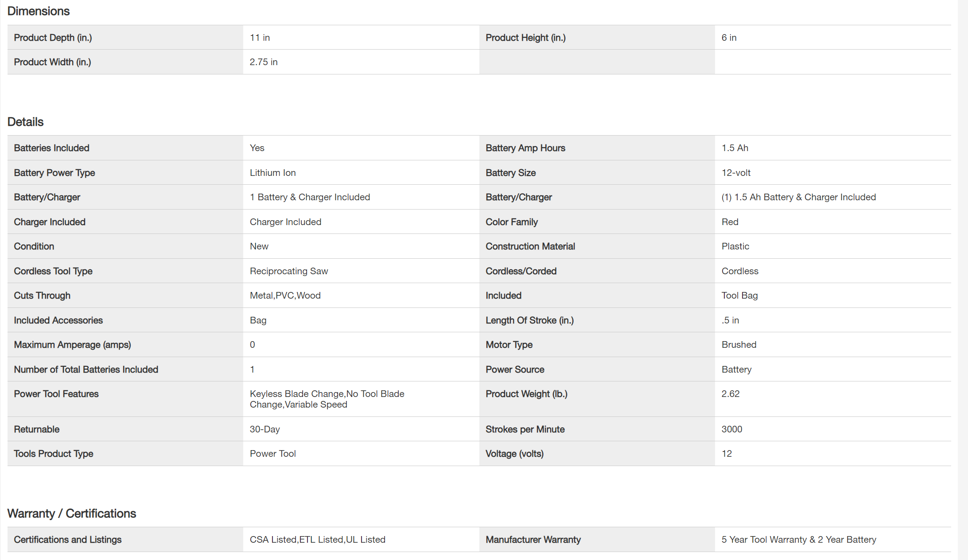
Task: Click the 2.75 in product width value
Action: click(264, 62)
